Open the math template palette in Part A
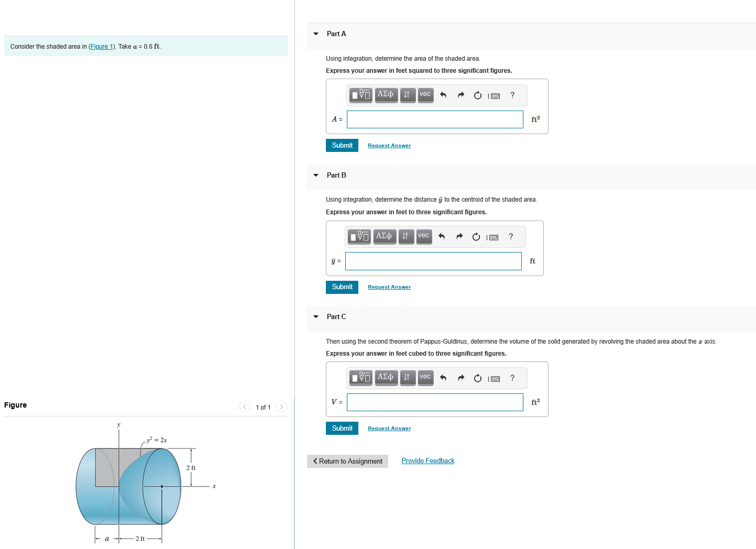Image resolution: width=756 pixels, height=549 pixels. [360, 95]
